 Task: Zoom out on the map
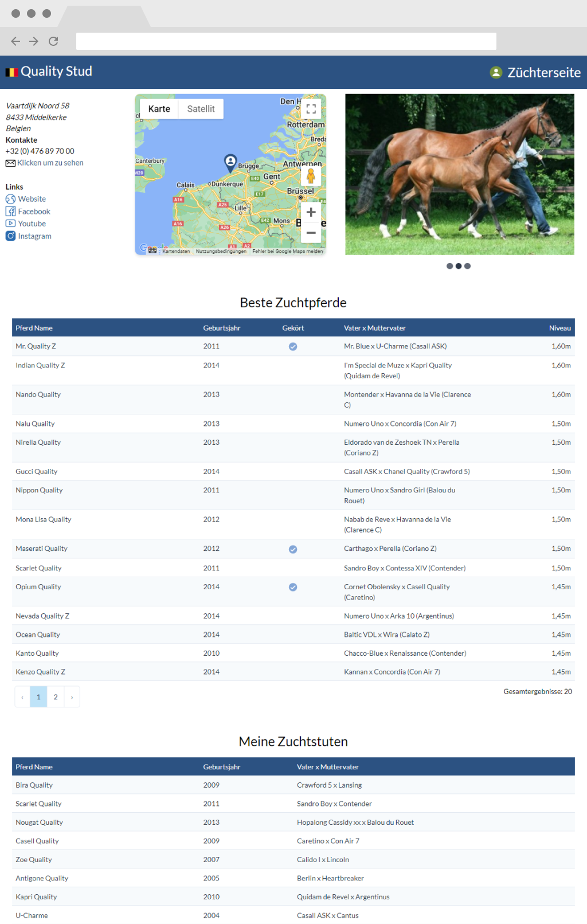click(x=311, y=233)
